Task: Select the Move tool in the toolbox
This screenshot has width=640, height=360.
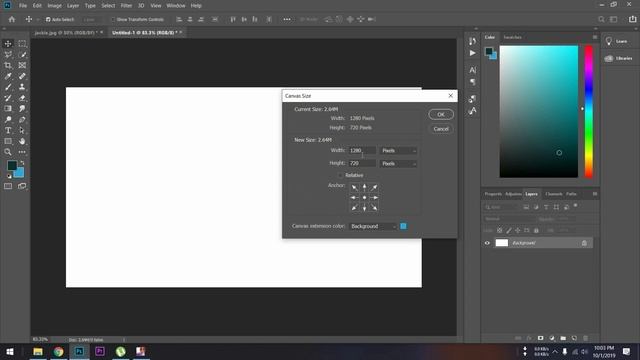Action: (8, 44)
